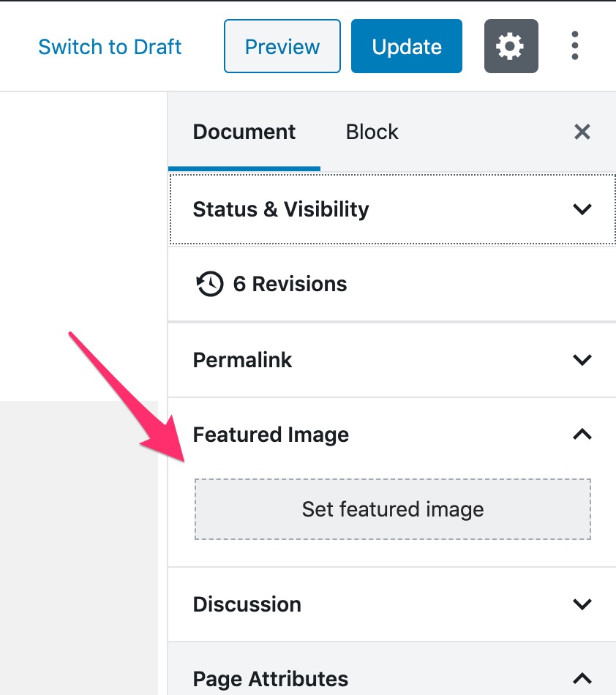
Task: Expand Status & Visibility chevron arrow
Action: [x=582, y=209]
